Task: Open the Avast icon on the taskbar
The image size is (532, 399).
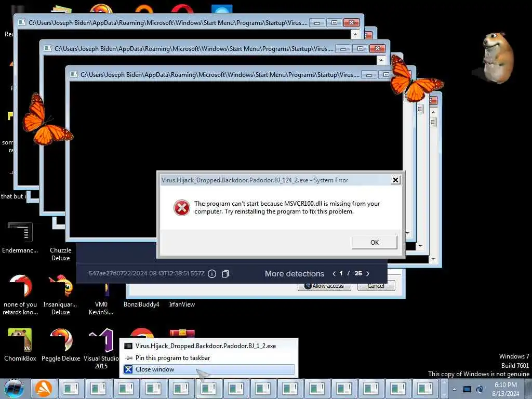Action: (x=44, y=389)
